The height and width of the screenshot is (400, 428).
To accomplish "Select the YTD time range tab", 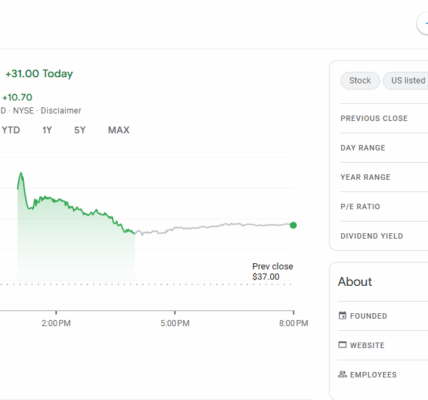I will point(11,130).
